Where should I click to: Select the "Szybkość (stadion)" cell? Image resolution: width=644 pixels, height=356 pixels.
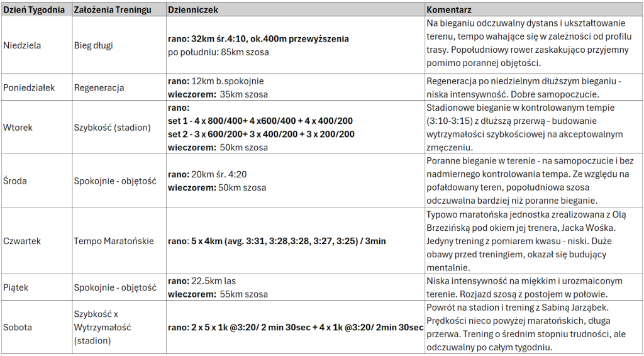(x=112, y=127)
